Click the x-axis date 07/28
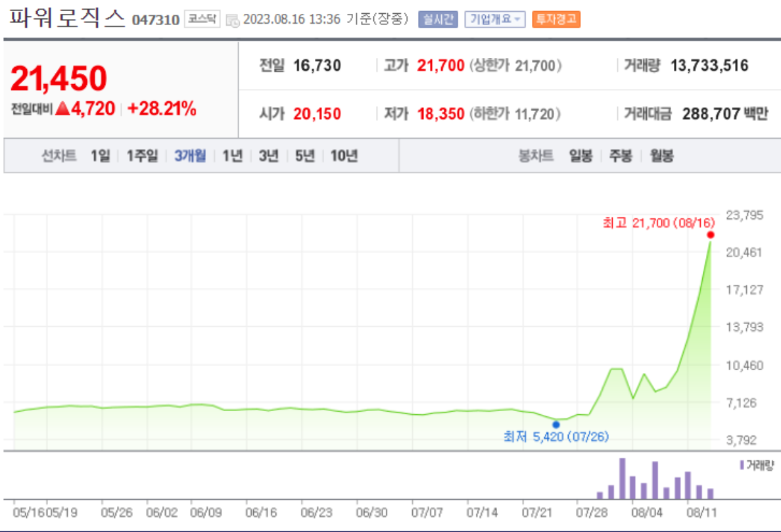 592,512
